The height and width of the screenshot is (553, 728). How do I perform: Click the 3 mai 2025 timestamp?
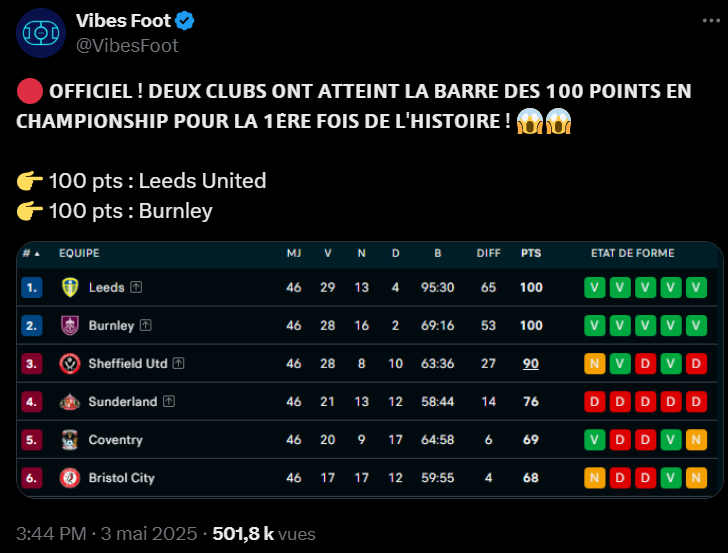point(149,534)
